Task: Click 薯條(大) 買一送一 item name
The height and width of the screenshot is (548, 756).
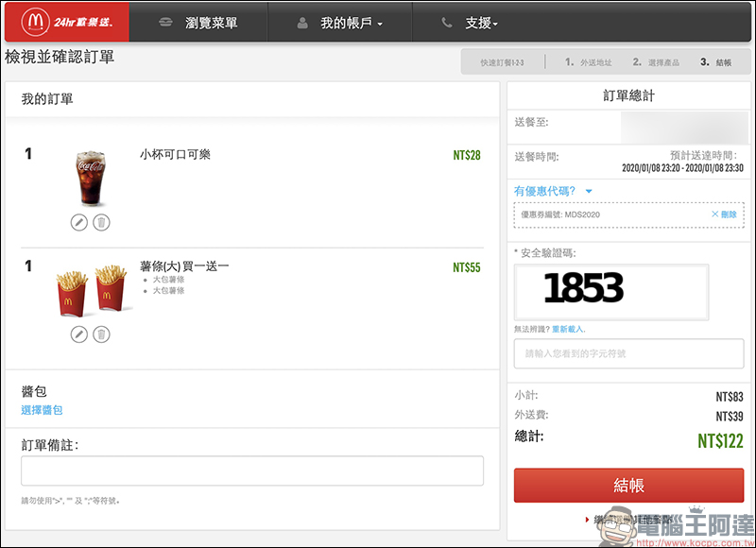Action: pos(184,266)
